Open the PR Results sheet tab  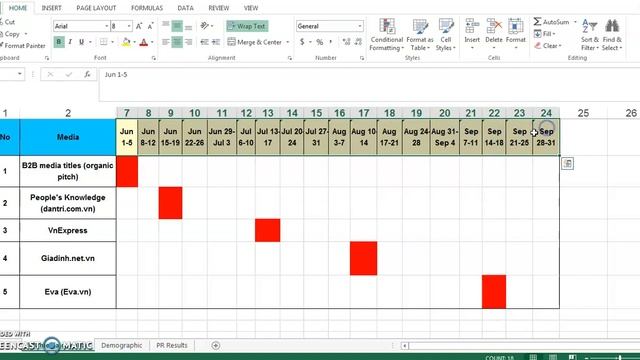click(x=172, y=345)
